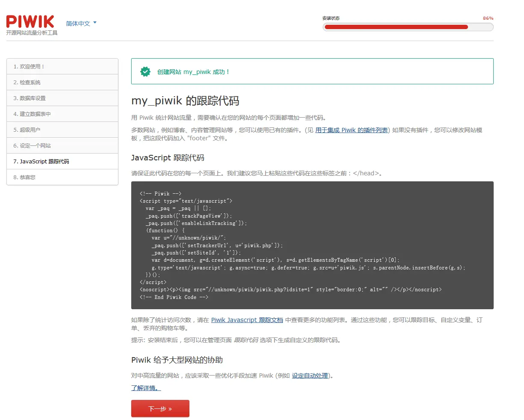Open the 设定自动处理 link

click(310, 376)
